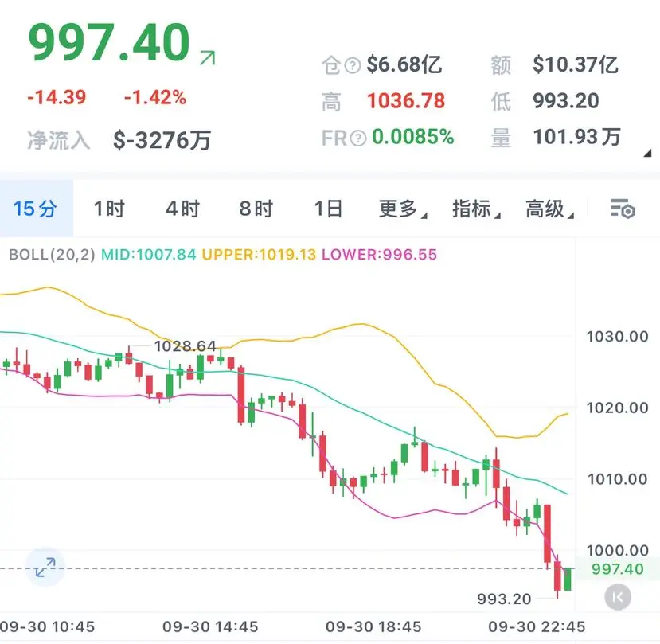Click the high price 1036.78
Screen dimensions: 660x644
coord(406,101)
